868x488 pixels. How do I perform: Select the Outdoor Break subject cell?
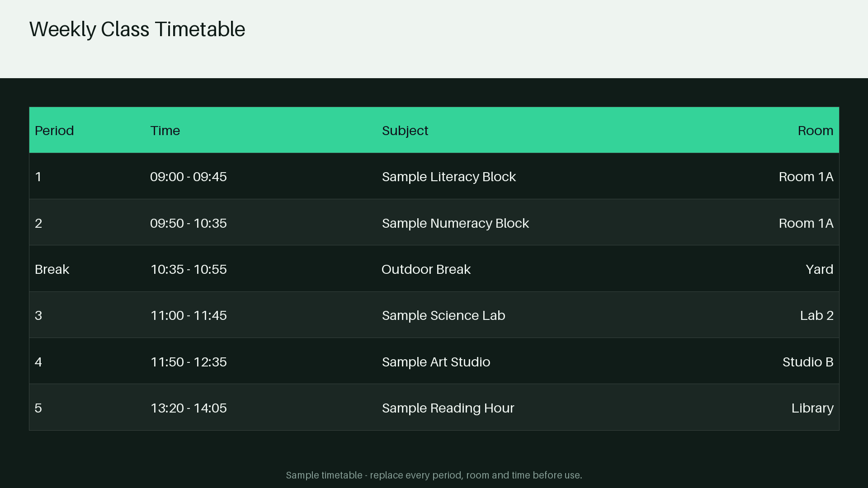point(426,269)
